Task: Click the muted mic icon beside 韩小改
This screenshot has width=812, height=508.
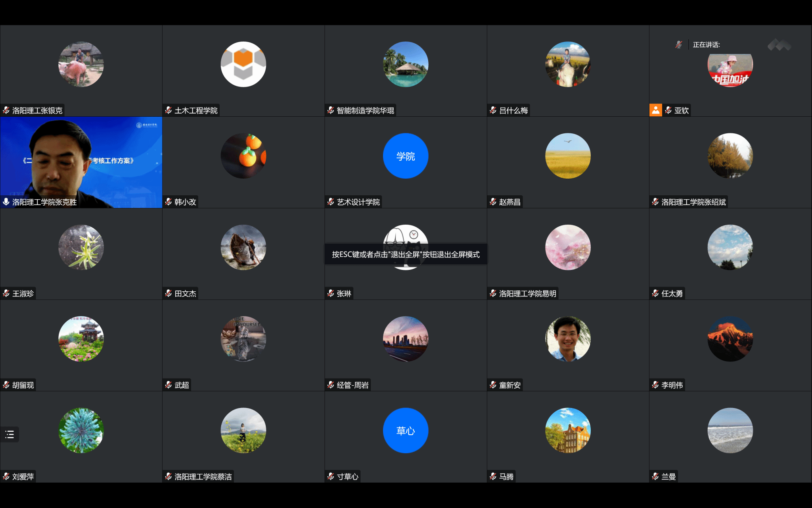Action: 169,202
